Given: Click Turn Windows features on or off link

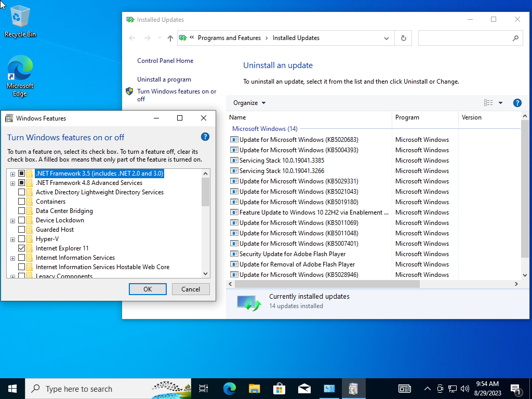Looking at the screenshot, I should (177, 95).
